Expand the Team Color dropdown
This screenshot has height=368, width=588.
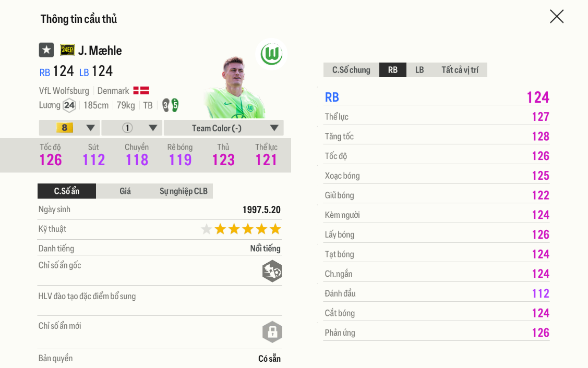(x=223, y=128)
